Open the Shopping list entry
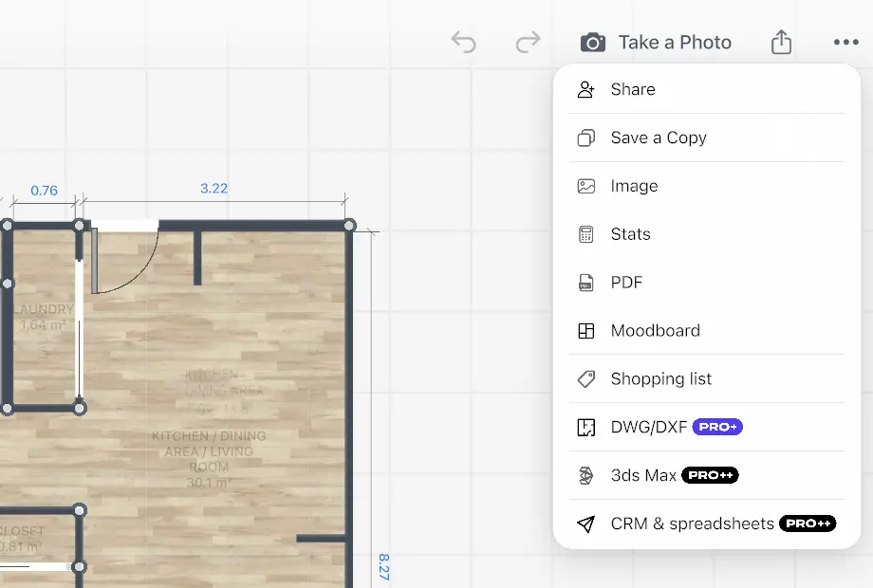 707,378
